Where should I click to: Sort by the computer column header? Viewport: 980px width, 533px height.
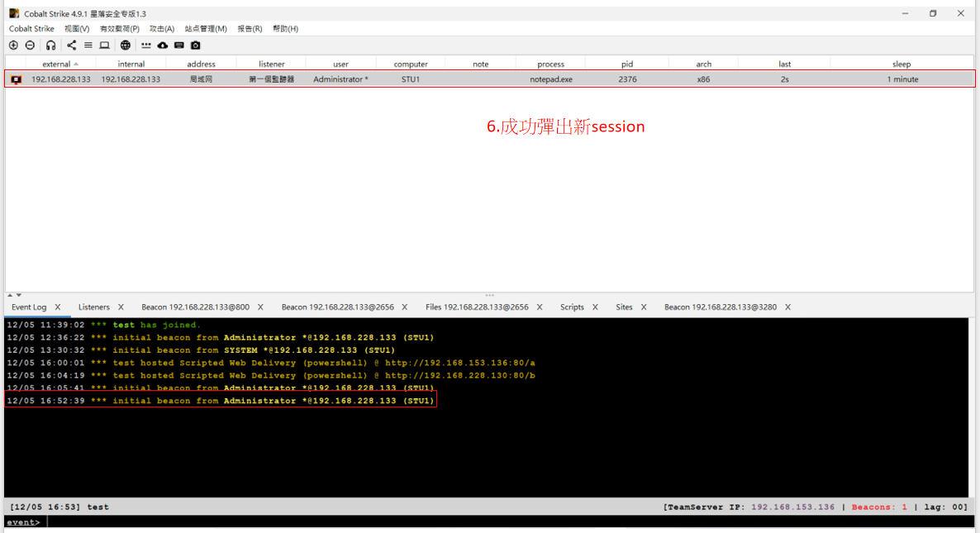(x=411, y=64)
